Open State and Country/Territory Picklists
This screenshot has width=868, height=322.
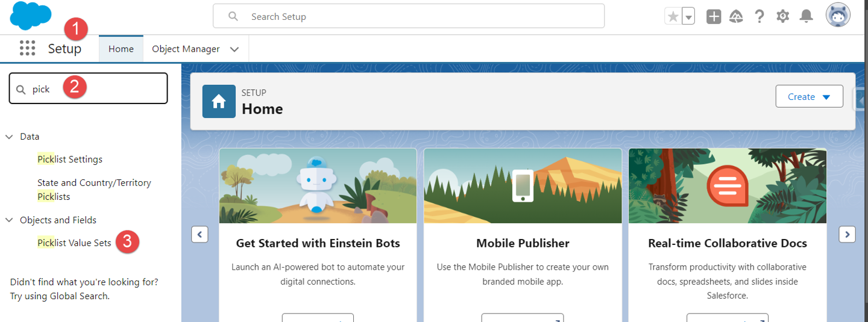coord(94,190)
